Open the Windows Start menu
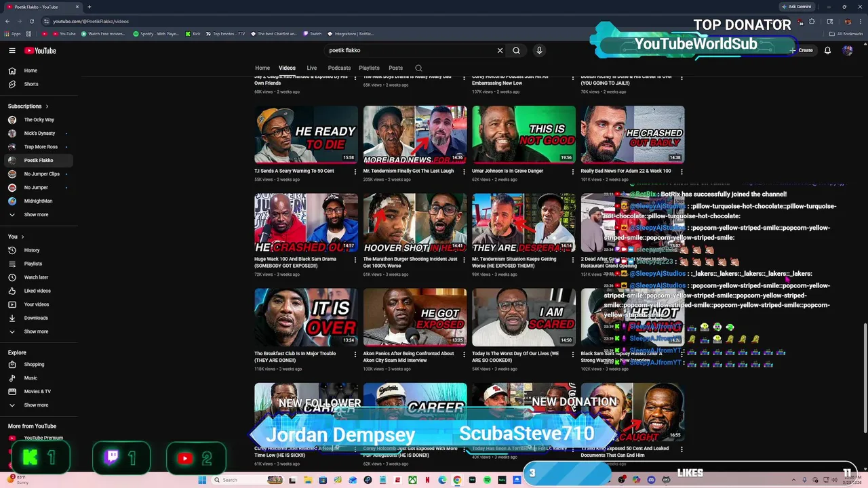Viewport: 868px width, 488px height. 202,480
